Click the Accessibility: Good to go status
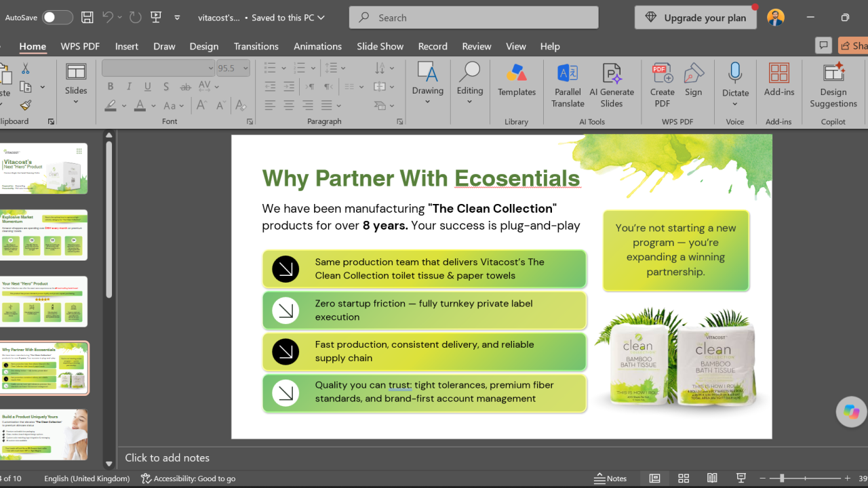The image size is (868, 488). (x=189, y=479)
